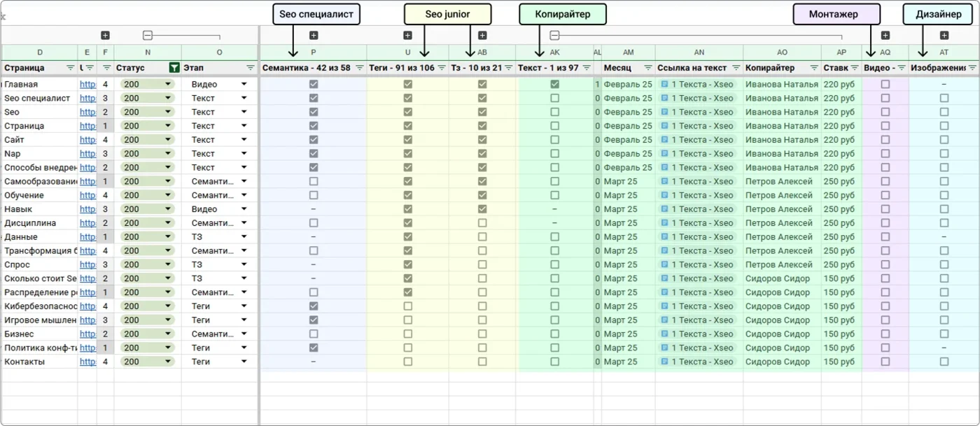Open filter for Ссылка на текст column
The image size is (980, 426).
click(x=735, y=68)
